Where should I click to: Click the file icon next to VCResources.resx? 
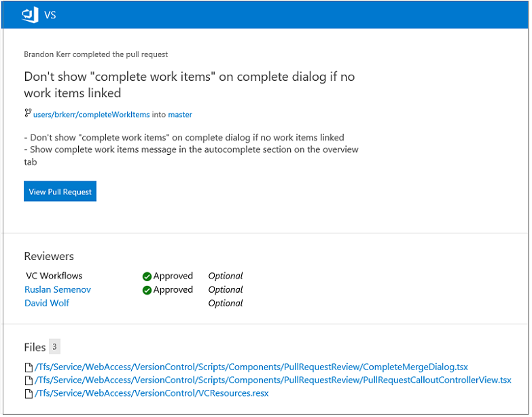click(x=29, y=393)
